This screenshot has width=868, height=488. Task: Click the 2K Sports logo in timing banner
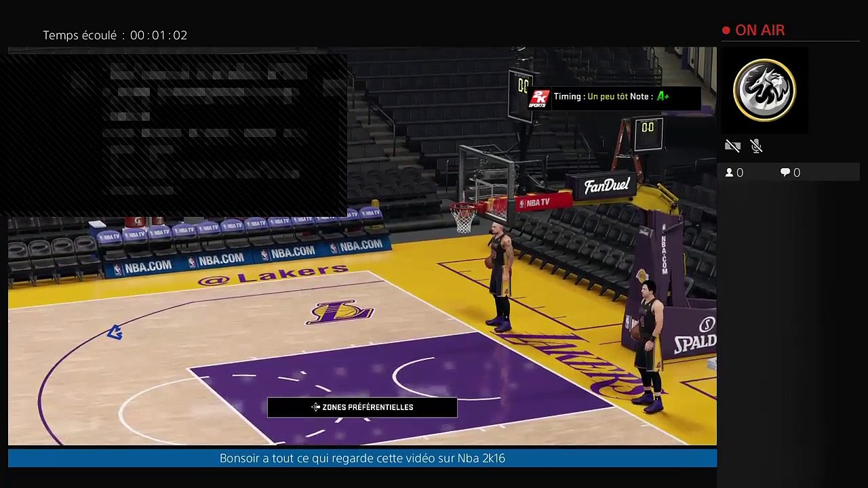(539, 98)
